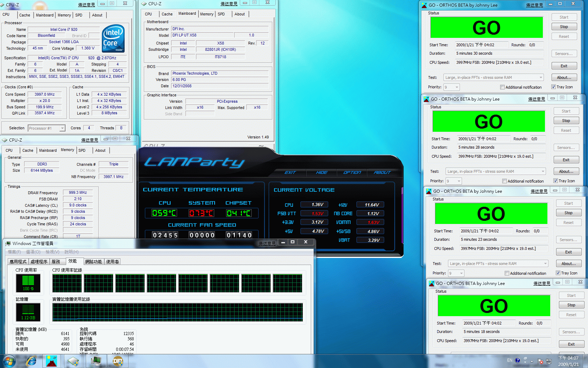Open Priority dropdown in the ORTHOS window running 23 seconds

(x=456, y=273)
